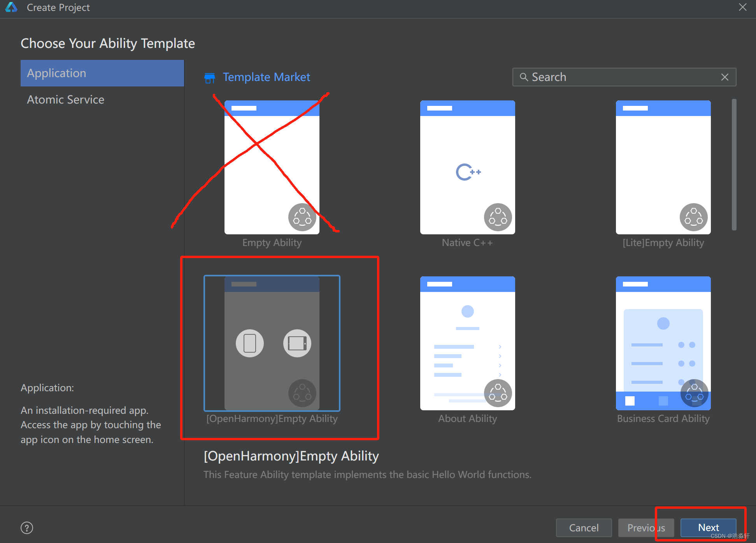Click HarmonyOS badge on Business Card Ability card

tap(695, 393)
